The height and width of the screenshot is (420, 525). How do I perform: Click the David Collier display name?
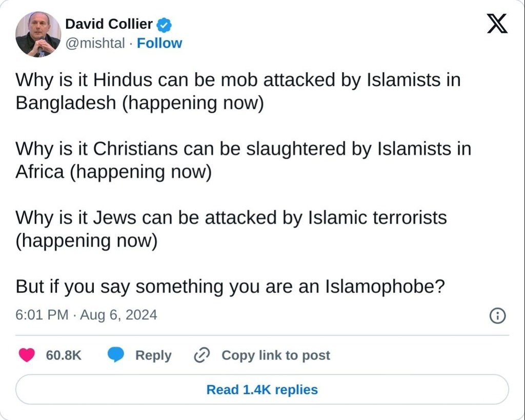click(109, 24)
